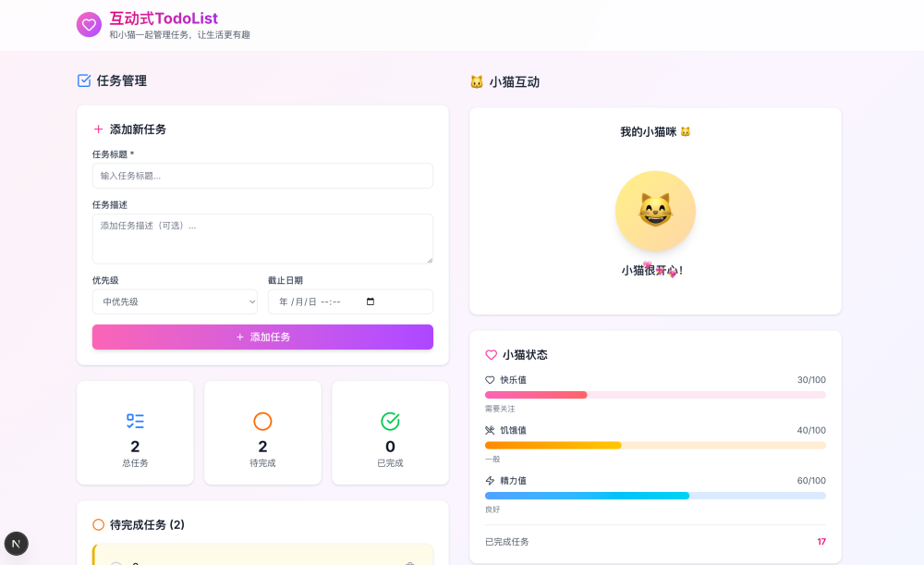The width and height of the screenshot is (924, 565).
Task: Click the lightning icon beside 精力值
Action: point(488,481)
